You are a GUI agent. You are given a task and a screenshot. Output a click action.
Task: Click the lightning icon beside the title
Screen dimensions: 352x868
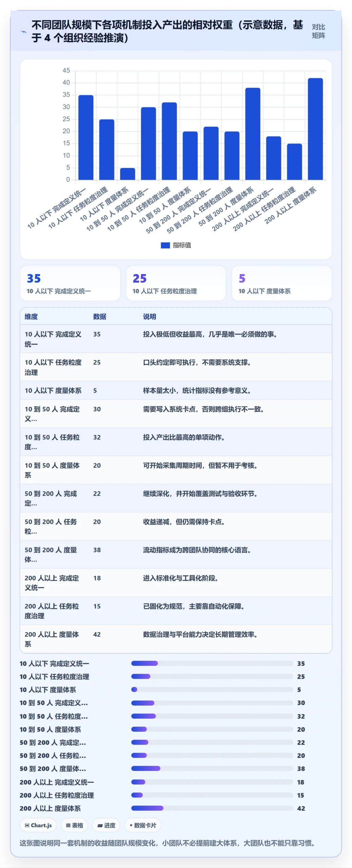(24, 32)
